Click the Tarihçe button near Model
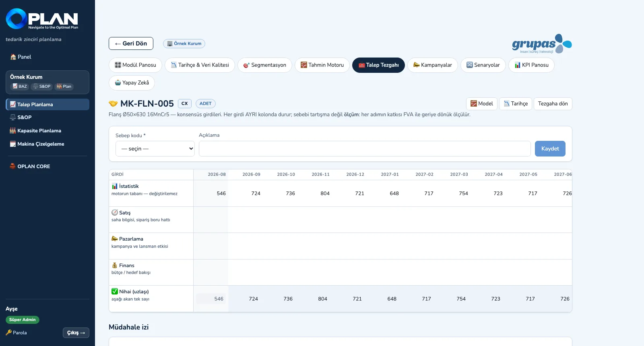The image size is (644, 346). pos(516,104)
